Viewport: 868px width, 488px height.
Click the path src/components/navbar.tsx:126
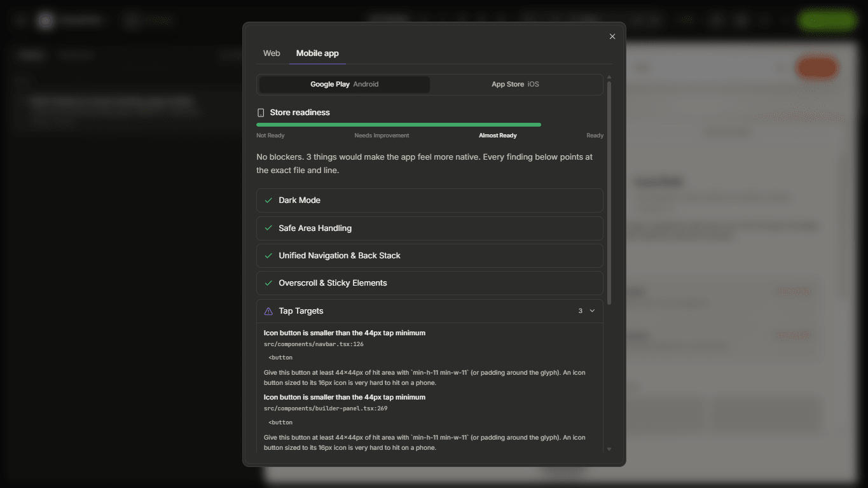tap(313, 344)
